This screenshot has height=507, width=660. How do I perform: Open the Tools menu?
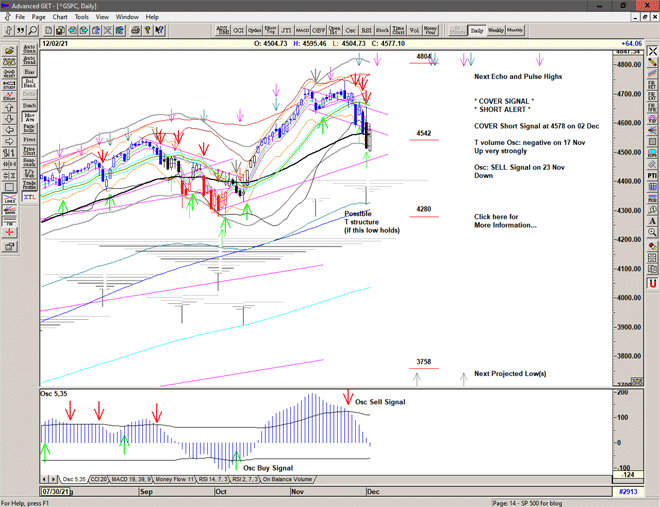click(82, 17)
